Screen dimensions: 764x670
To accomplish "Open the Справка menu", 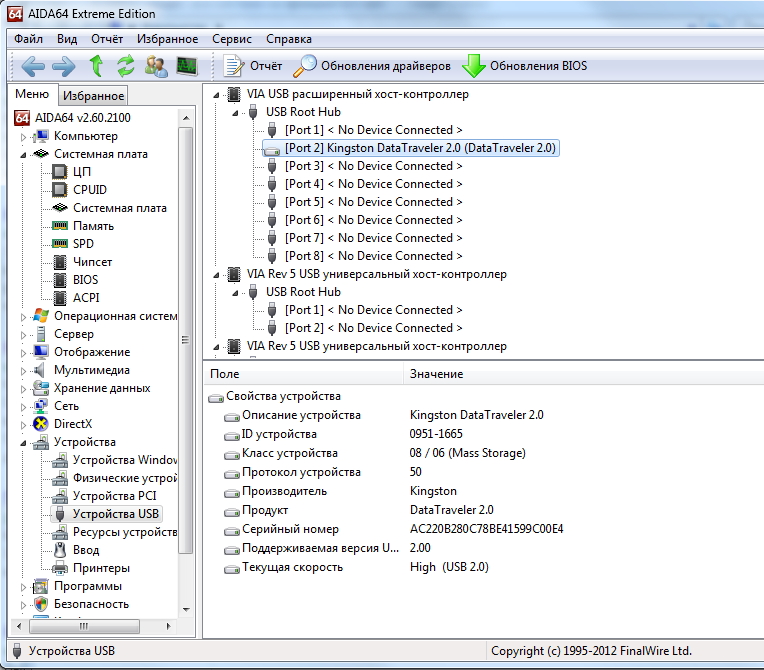I will (x=288, y=39).
